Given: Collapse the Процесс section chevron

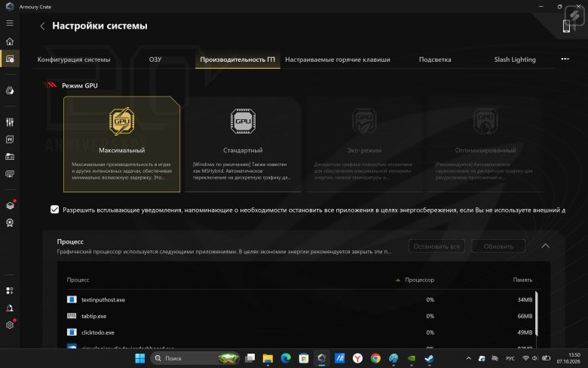Looking at the screenshot, I should [545, 246].
